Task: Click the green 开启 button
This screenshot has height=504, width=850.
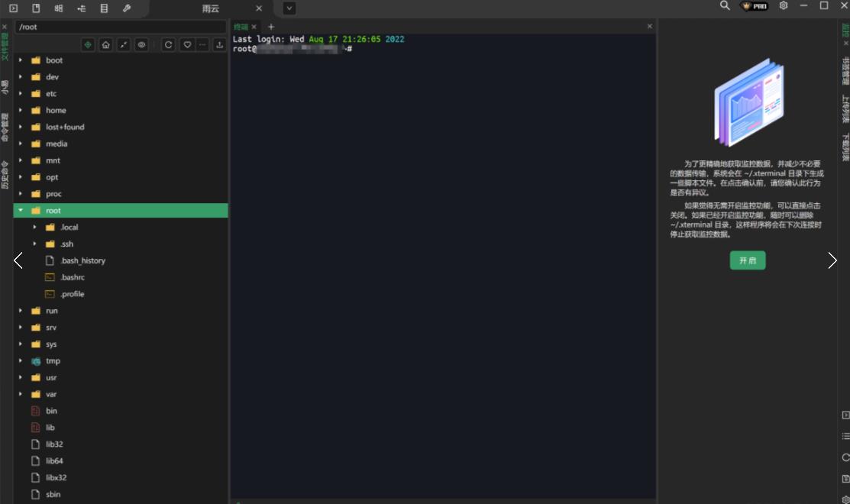Action: (x=747, y=260)
